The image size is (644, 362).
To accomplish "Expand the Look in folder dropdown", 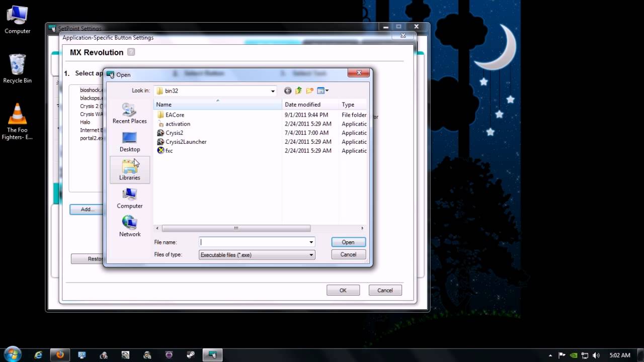I will point(273,91).
